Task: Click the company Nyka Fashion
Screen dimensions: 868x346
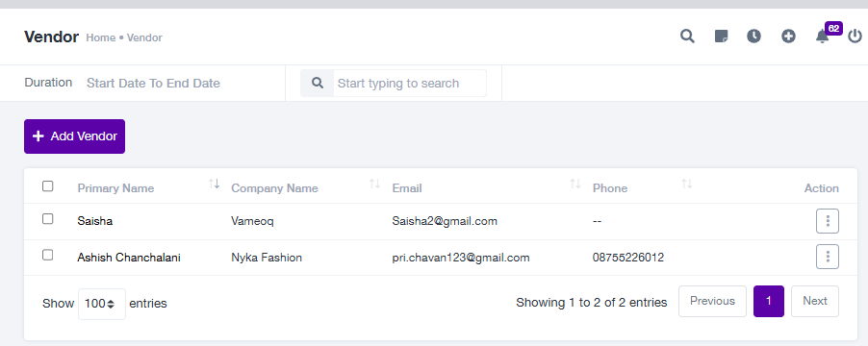Action: 267,258
